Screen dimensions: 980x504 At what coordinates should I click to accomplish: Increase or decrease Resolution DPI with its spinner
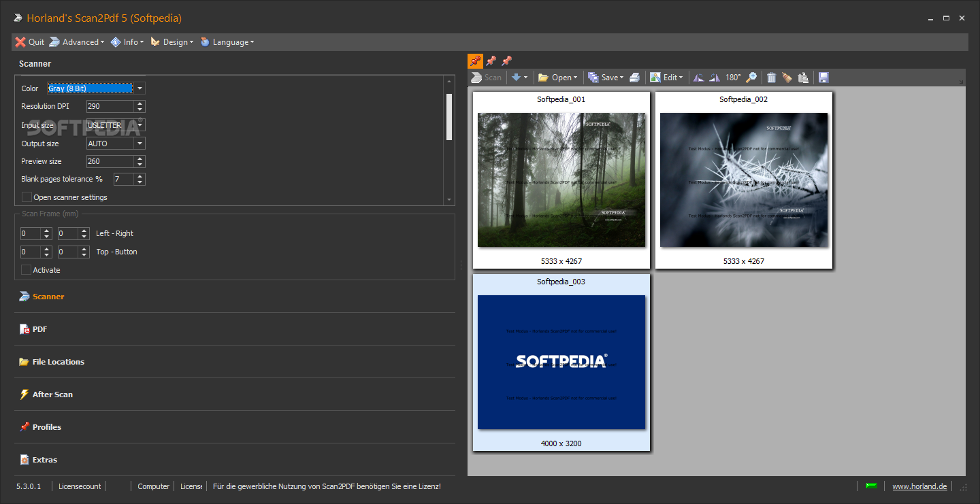[x=140, y=106]
